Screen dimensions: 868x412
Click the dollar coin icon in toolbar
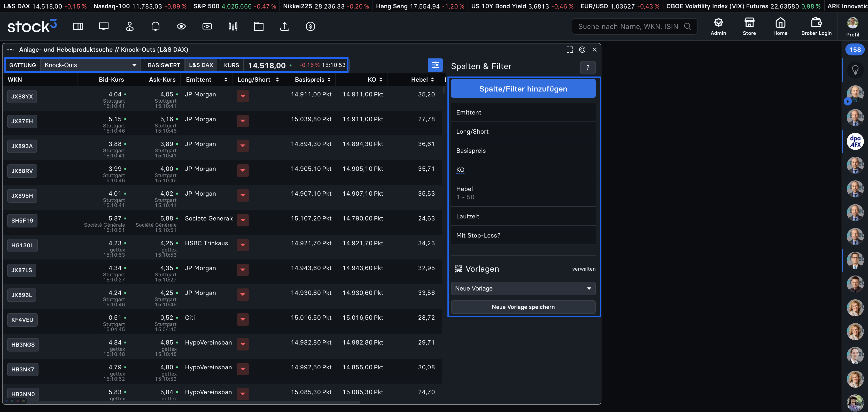pyautogui.click(x=310, y=26)
